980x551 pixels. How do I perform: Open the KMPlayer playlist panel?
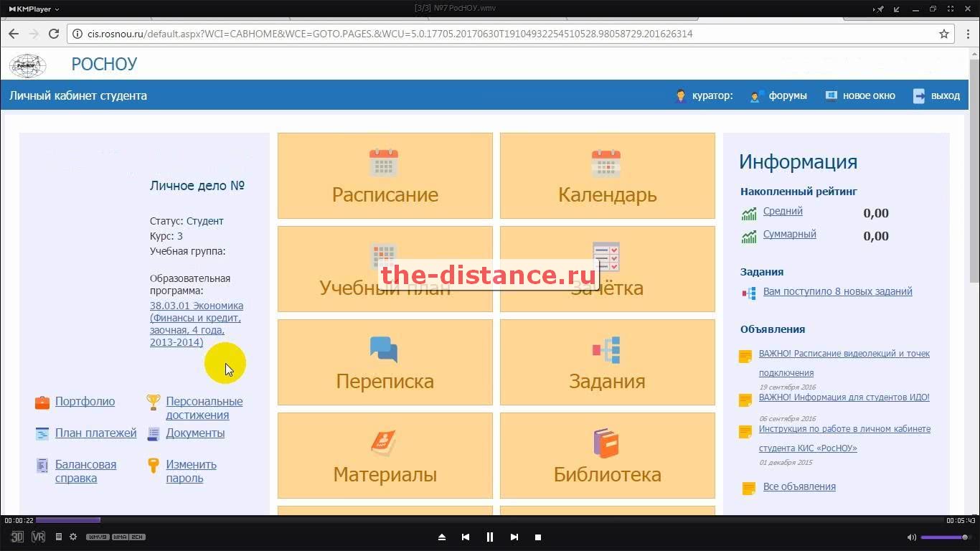[59, 537]
